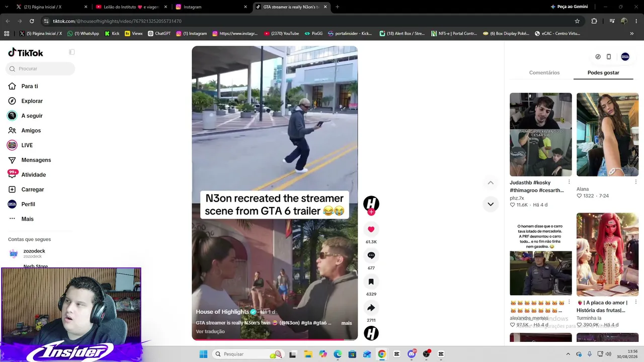Select the Podes gostar tab
Image resolution: width=644 pixels, height=362 pixels.
(603, 73)
